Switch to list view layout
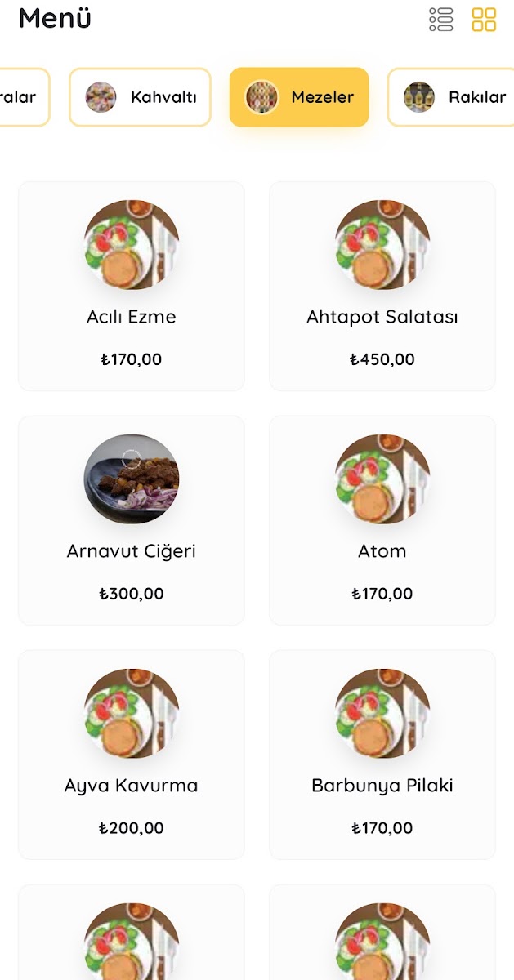The height and width of the screenshot is (980, 514). 441,20
